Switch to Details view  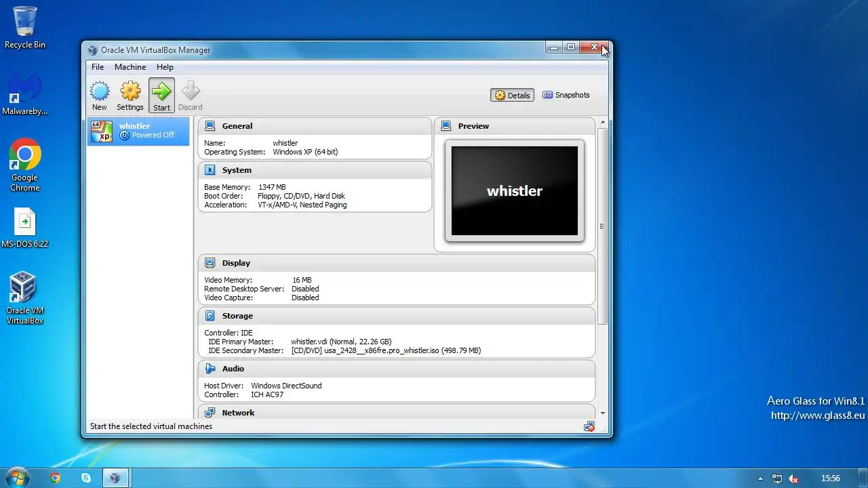click(x=512, y=96)
